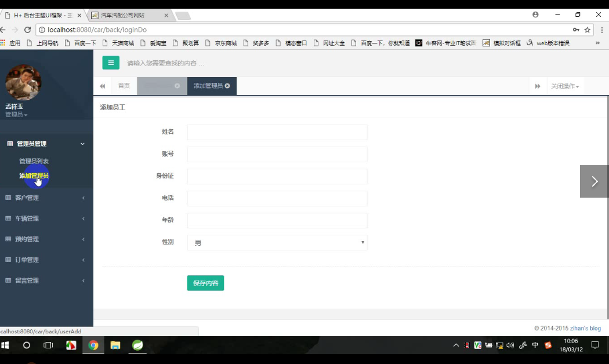Click the volume speaker tray icon
Screen dimensions: 609x364
[510, 345]
